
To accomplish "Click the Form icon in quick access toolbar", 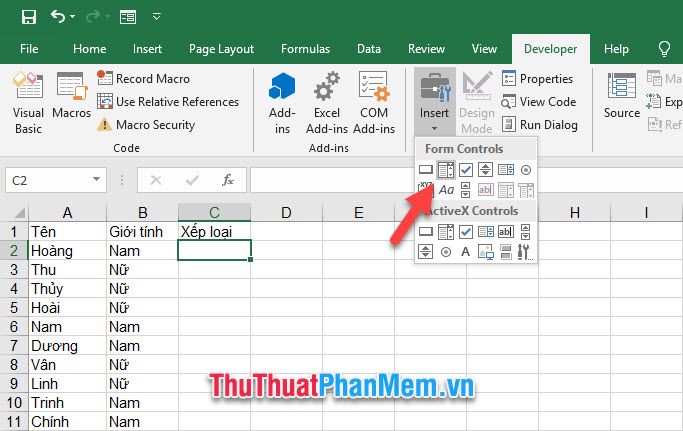I will (x=128, y=17).
